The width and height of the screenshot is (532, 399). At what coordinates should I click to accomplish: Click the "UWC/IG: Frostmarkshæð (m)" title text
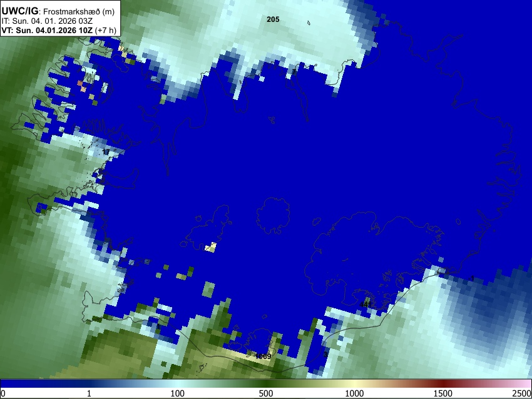58,11
